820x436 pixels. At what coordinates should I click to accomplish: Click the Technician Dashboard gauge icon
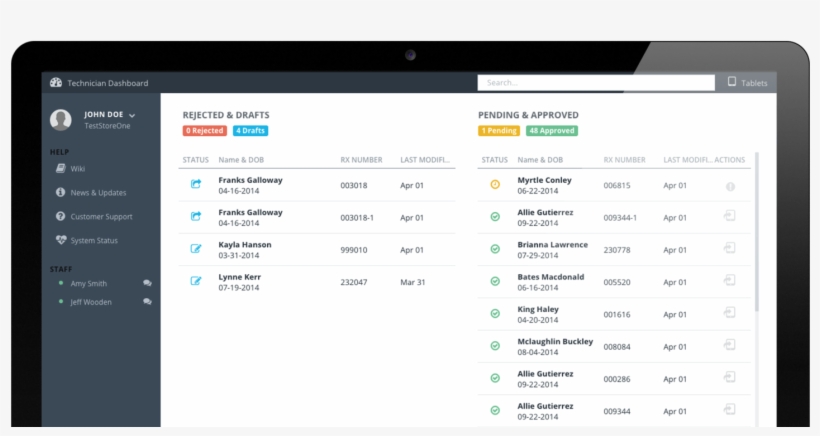click(x=57, y=83)
